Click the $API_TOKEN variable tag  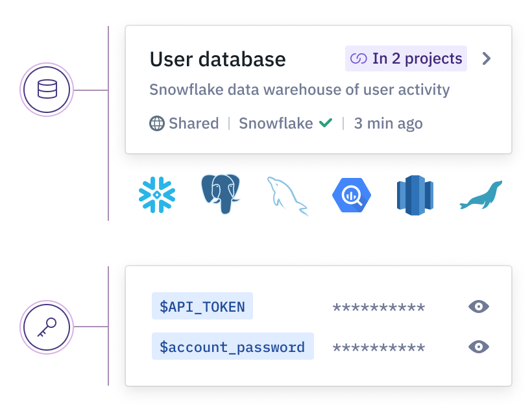[x=202, y=306]
